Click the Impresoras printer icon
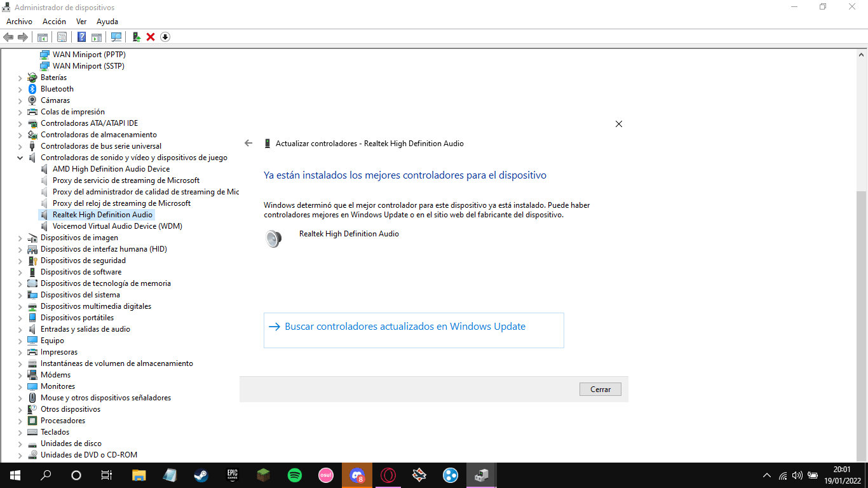This screenshot has width=868, height=488. pos(32,352)
